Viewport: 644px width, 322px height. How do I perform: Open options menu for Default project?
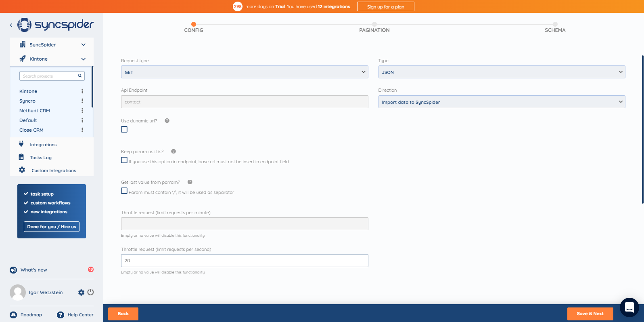click(82, 120)
